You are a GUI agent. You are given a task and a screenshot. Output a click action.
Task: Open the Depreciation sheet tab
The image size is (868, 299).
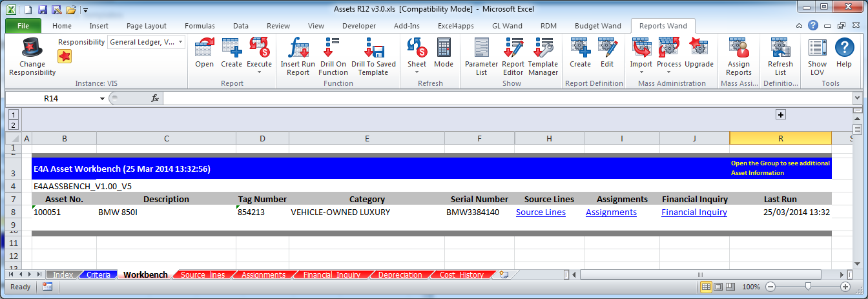[x=400, y=274]
